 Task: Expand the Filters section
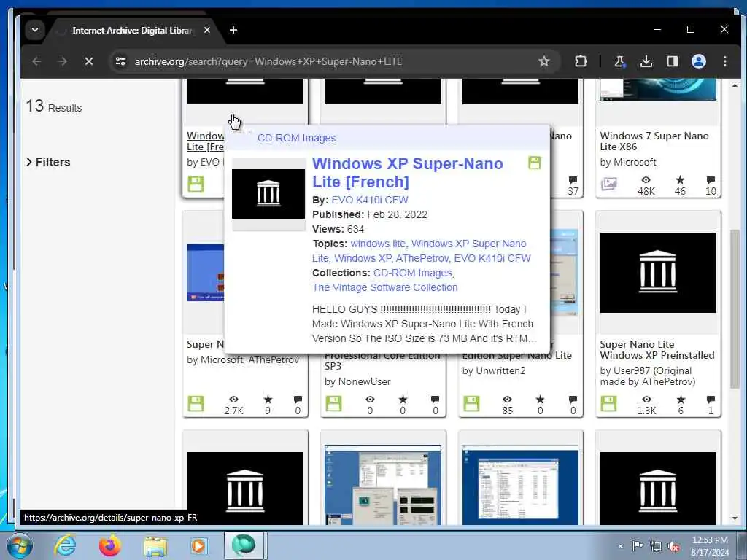point(49,163)
